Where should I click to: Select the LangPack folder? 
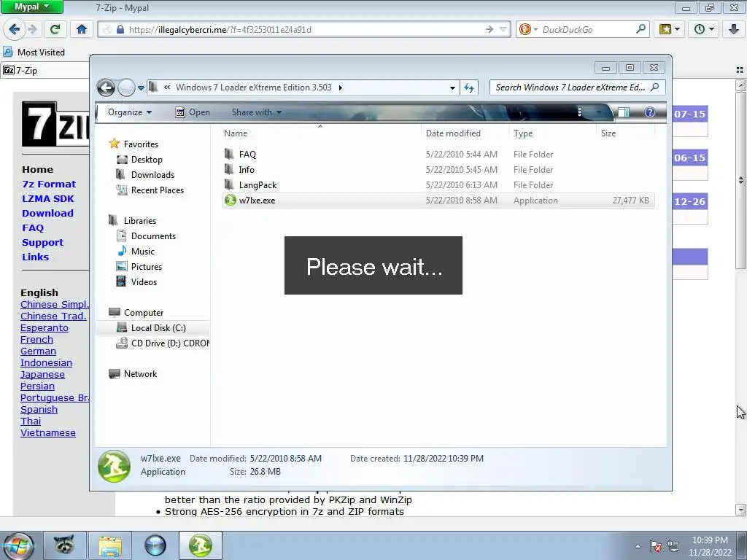click(438, 184)
